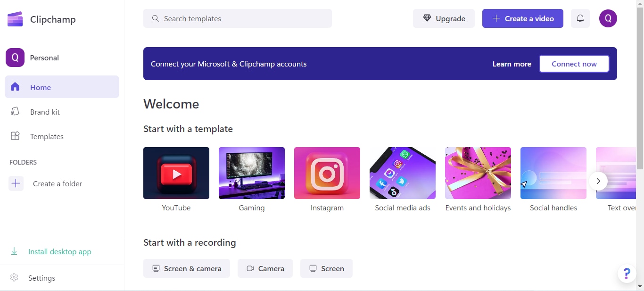Open Settings from the sidebar
The image size is (644, 291).
coord(41,278)
